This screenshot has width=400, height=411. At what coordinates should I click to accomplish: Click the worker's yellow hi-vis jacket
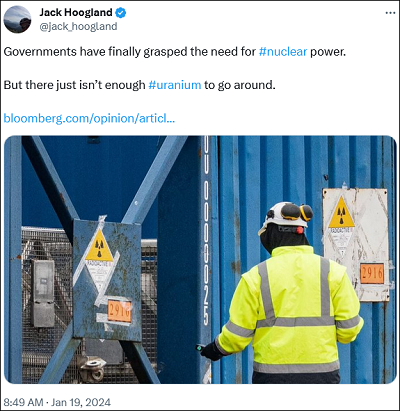click(289, 310)
